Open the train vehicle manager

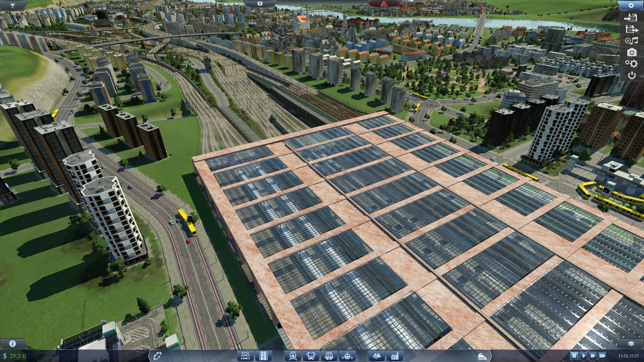point(293,356)
